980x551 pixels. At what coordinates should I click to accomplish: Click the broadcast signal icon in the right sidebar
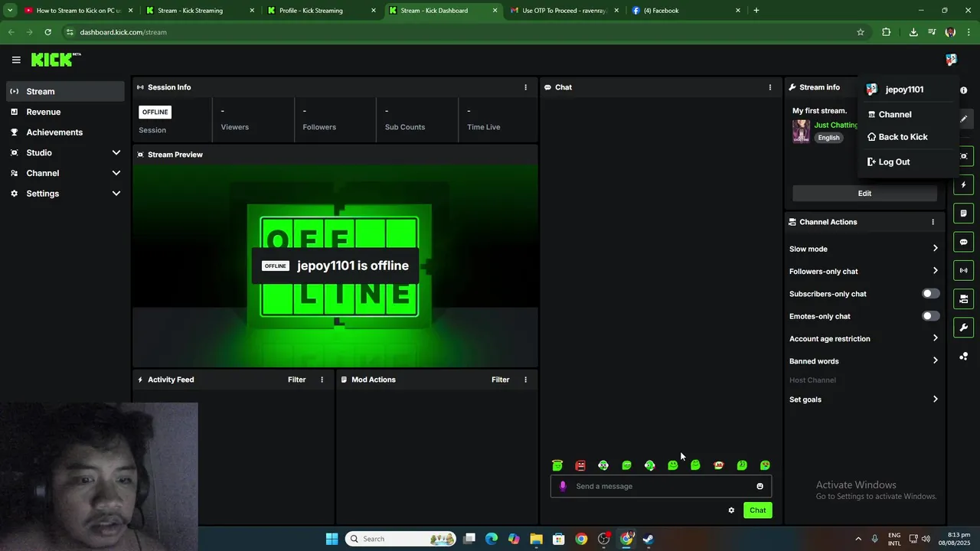tap(963, 270)
